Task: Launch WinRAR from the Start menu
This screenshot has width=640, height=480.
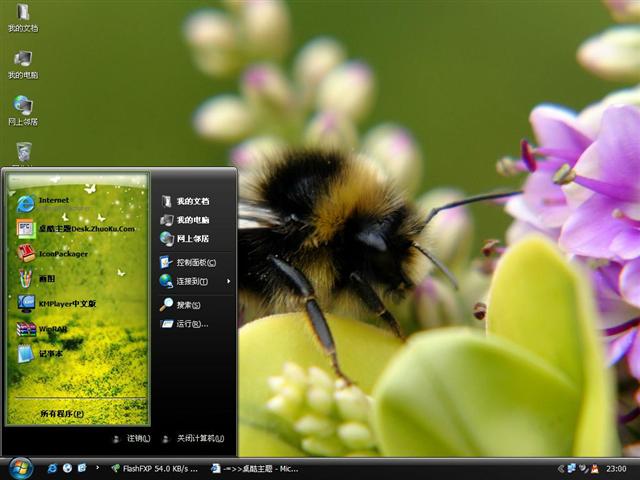Action: click(x=42, y=329)
